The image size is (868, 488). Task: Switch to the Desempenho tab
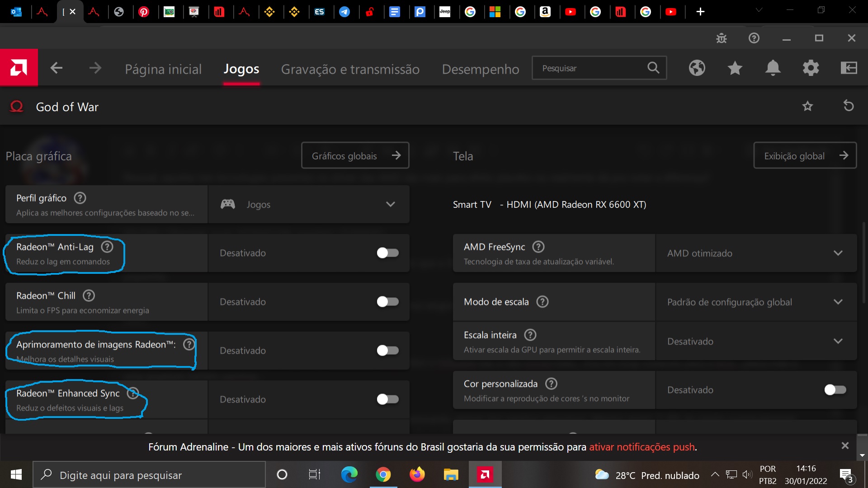click(480, 69)
